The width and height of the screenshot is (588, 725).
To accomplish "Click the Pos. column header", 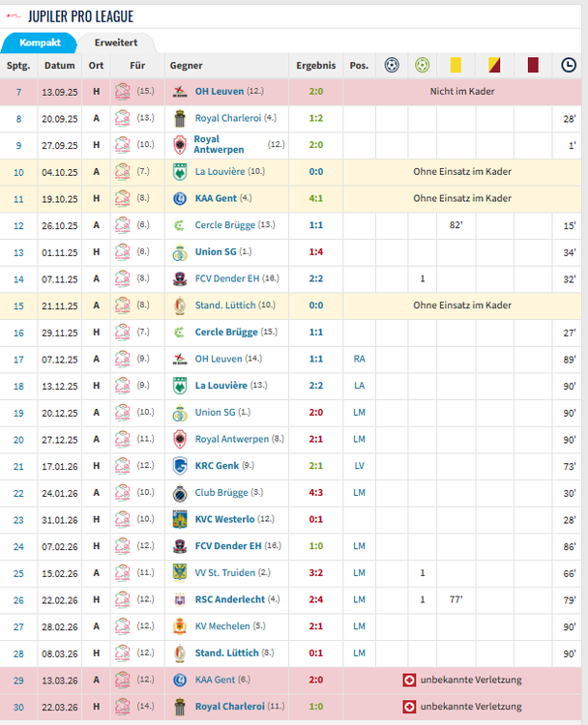I will pos(359,66).
